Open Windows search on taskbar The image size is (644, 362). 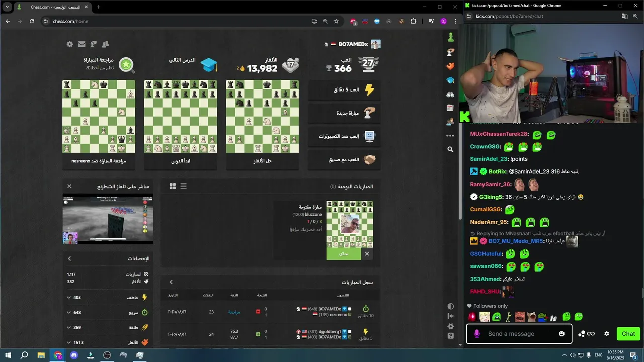(24, 355)
